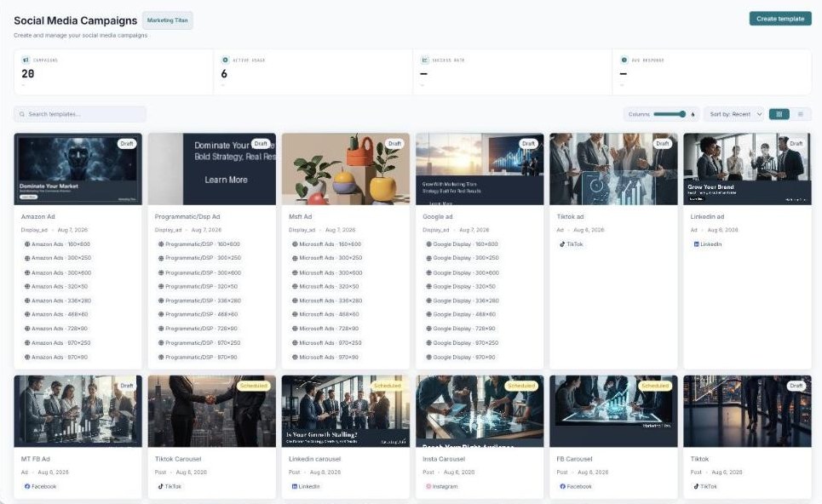Select the Google ad title
Viewport: 822px width, 504px height.
click(x=438, y=216)
